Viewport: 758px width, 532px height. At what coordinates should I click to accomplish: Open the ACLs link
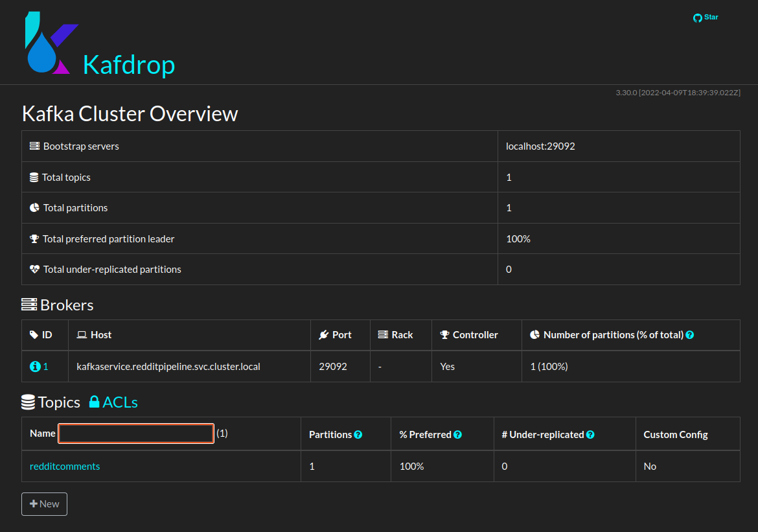pos(120,402)
